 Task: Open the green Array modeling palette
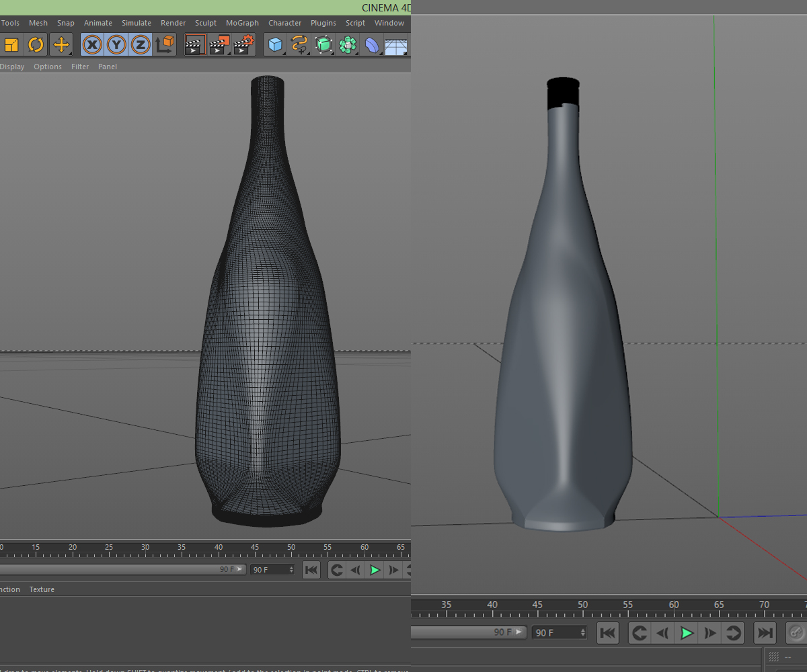pyautogui.click(x=348, y=45)
